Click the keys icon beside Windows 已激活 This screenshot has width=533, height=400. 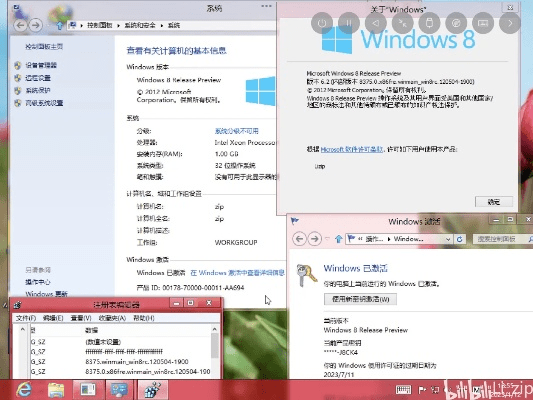pyautogui.click(x=306, y=275)
